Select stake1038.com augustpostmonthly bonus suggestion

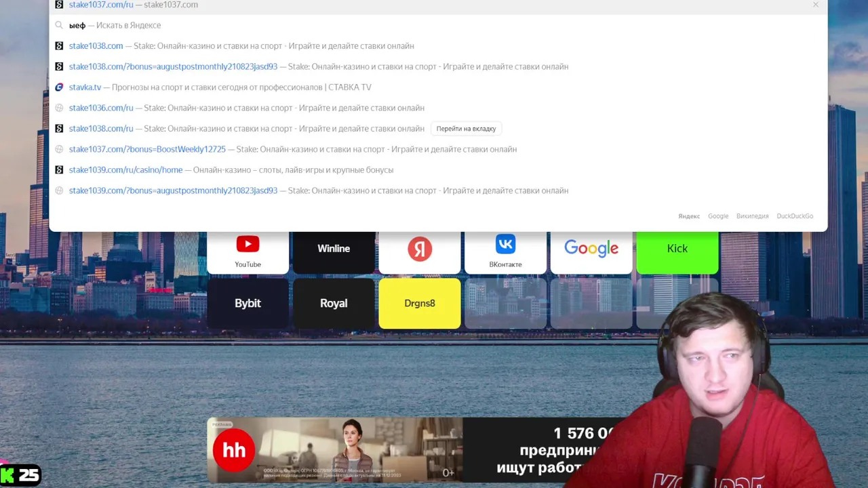(438, 66)
